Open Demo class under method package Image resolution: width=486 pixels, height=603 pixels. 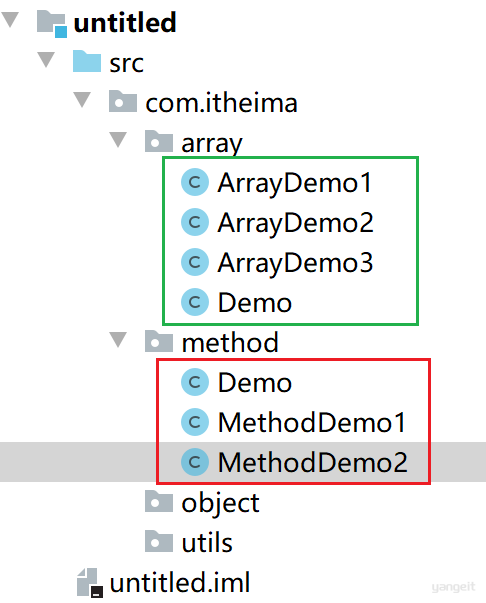[x=255, y=383]
